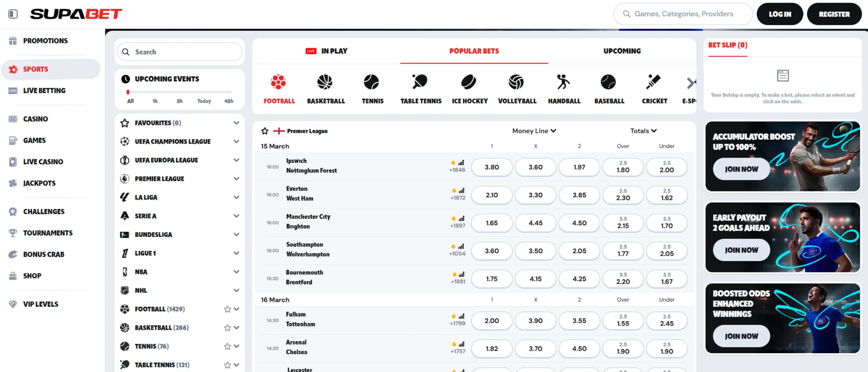Select the Basketball sport icon

pyautogui.click(x=325, y=82)
